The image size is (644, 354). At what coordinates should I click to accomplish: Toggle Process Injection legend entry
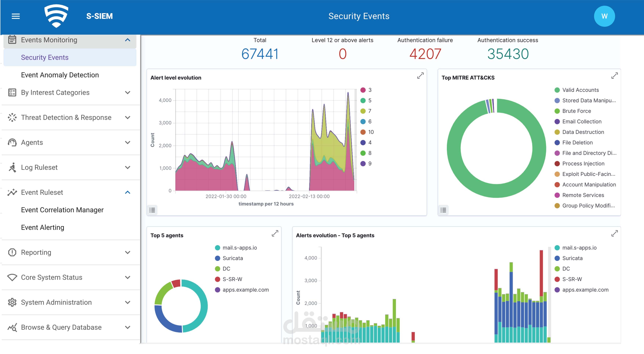(x=579, y=164)
